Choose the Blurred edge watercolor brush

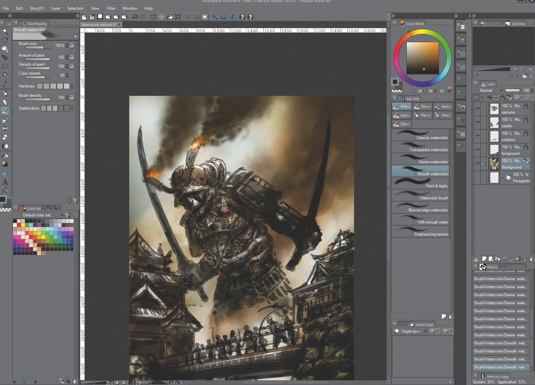pyautogui.click(x=420, y=208)
